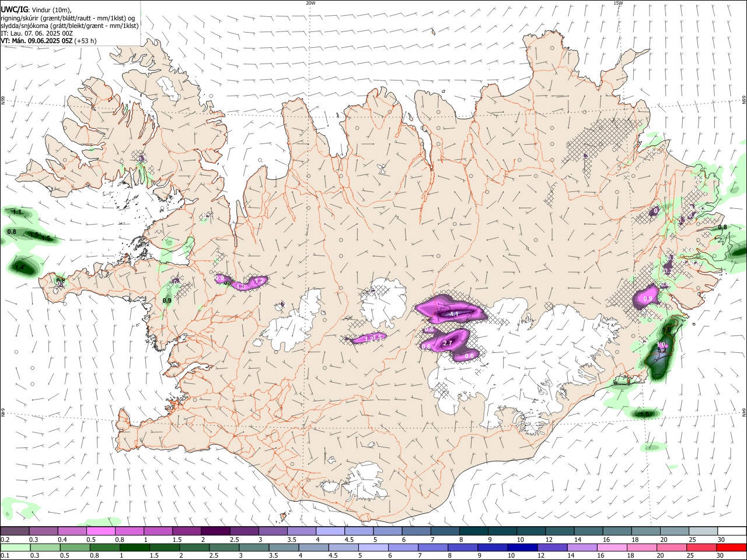Click the '4.1' value on the purple snow area
Viewport: 747px width, 560px height.
coord(453,314)
